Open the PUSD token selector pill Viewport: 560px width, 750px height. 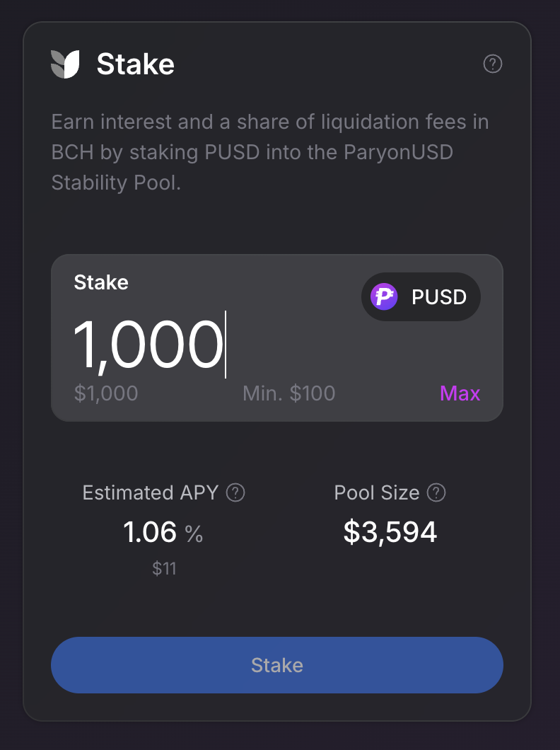click(421, 296)
